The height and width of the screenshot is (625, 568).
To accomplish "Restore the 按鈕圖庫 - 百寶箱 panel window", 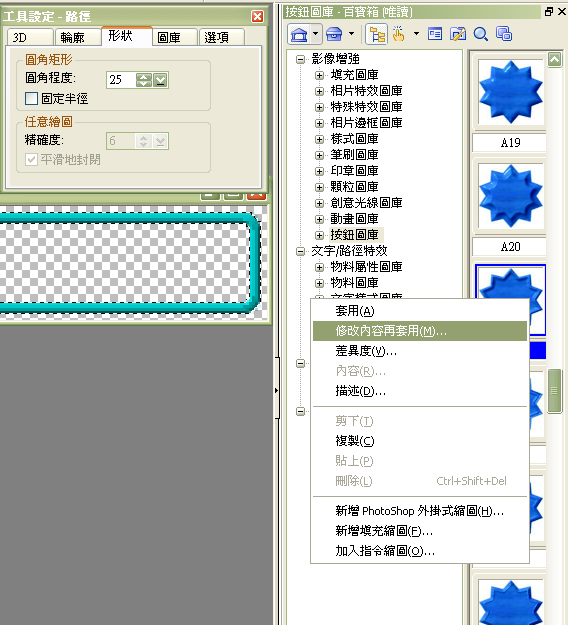I will click(548, 12).
